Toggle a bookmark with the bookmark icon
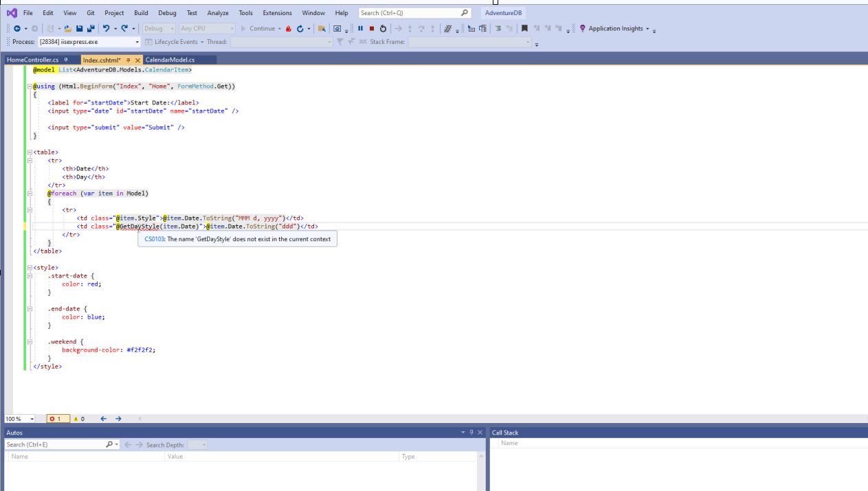The height and width of the screenshot is (491, 868). (524, 29)
